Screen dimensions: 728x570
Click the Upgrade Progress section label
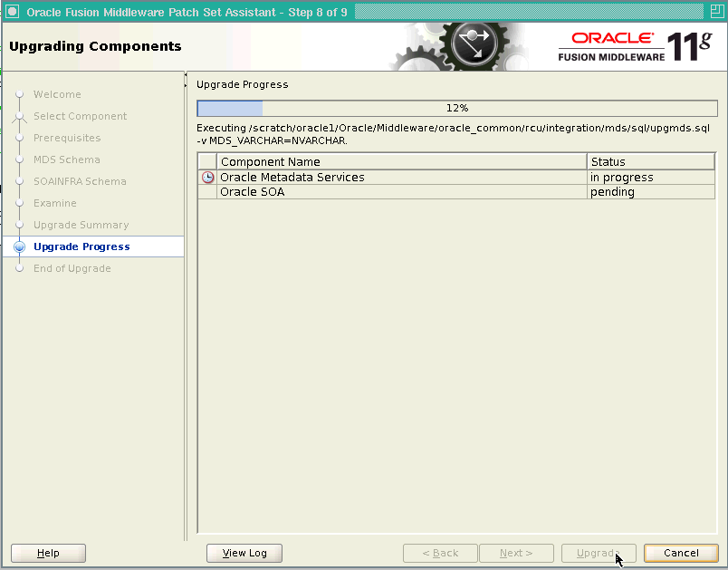coord(243,84)
